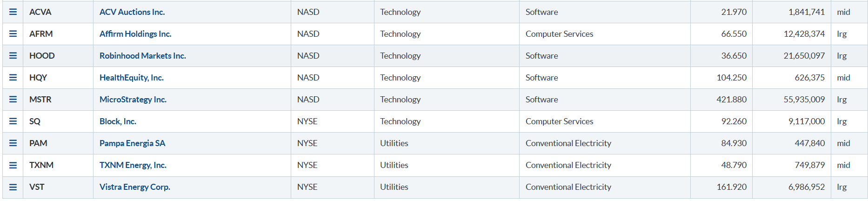Click the menu icon next to MSTR

[13, 100]
